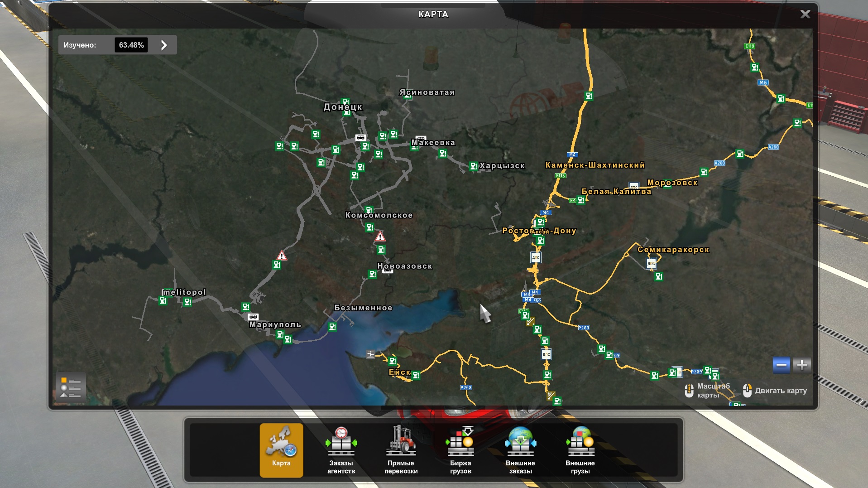Viewport: 868px width, 488px height.
Task: Open Прямые перевозки section
Action: (401, 450)
